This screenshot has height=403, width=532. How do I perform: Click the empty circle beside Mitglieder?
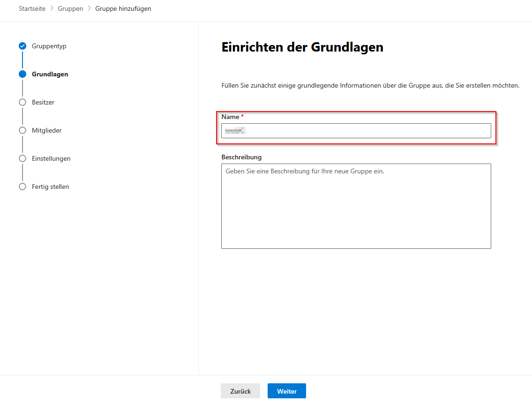(22, 130)
